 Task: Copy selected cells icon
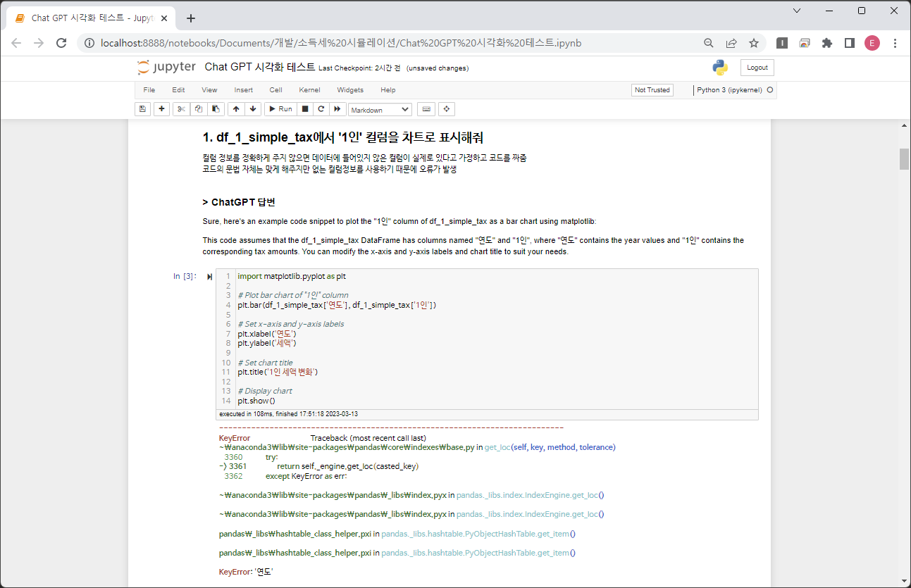(x=199, y=109)
